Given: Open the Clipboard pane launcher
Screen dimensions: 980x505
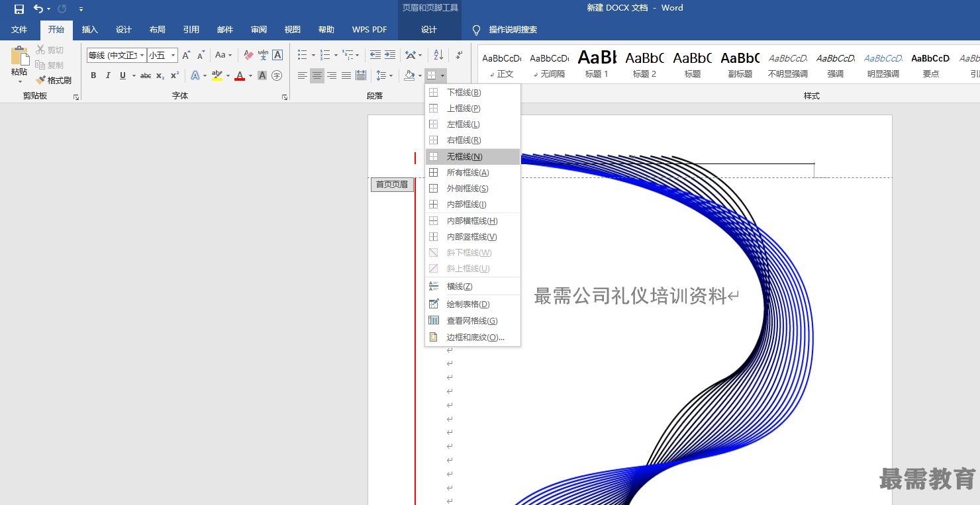Looking at the screenshot, I should [76, 97].
